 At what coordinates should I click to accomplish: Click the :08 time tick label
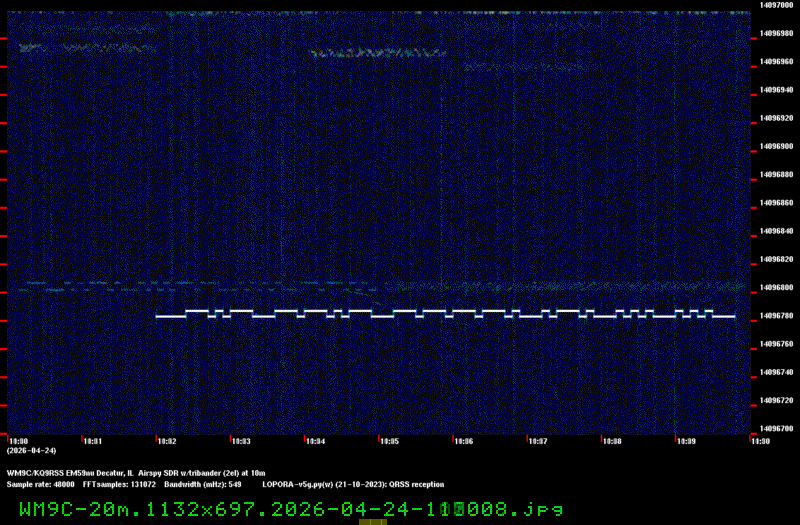(x=612, y=440)
